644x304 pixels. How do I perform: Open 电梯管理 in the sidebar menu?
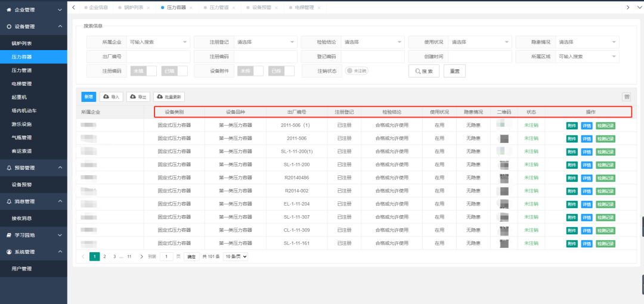[21, 84]
